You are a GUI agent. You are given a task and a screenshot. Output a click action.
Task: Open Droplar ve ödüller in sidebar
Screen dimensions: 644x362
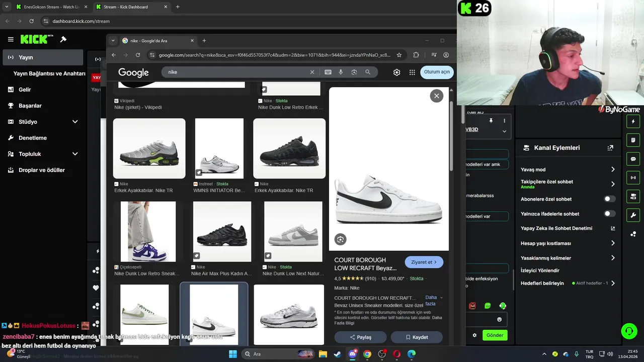point(42,170)
